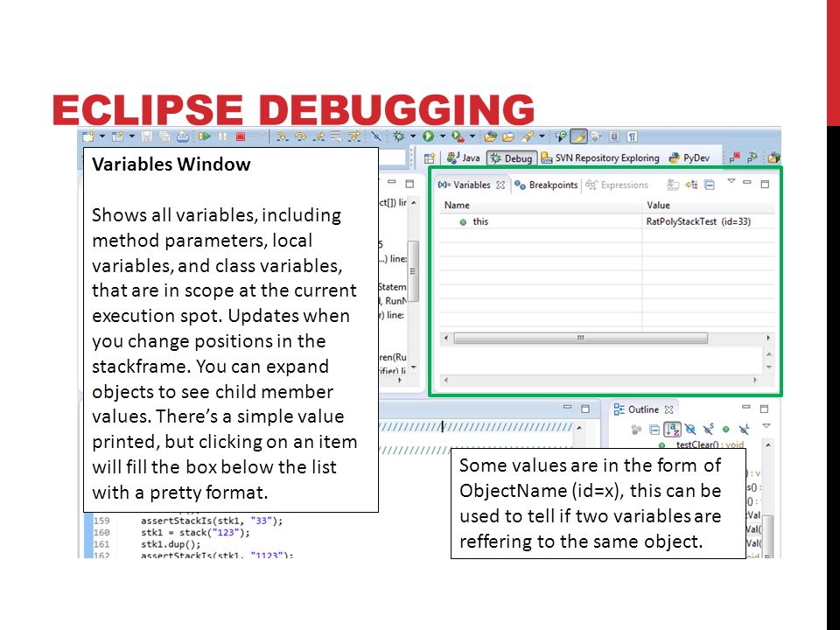Image resolution: width=840 pixels, height=630 pixels.
Task: Toggle Use Step Filters icon
Action: (x=354, y=136)
